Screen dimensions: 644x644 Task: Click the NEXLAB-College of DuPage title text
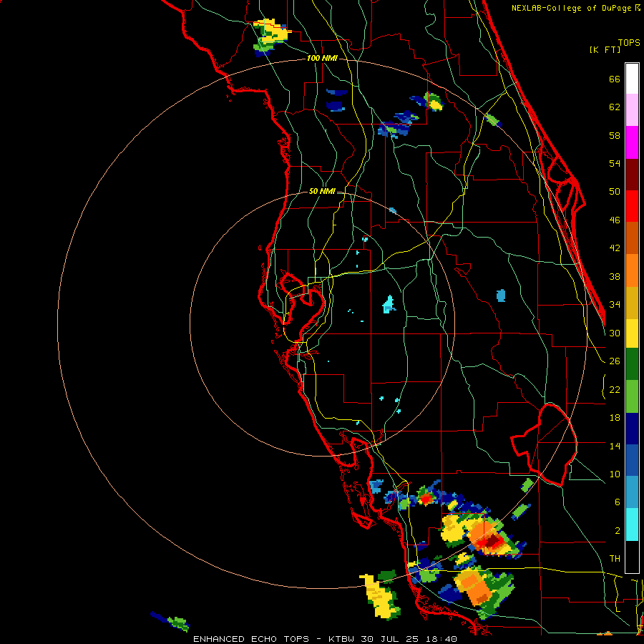pos(572,8)
